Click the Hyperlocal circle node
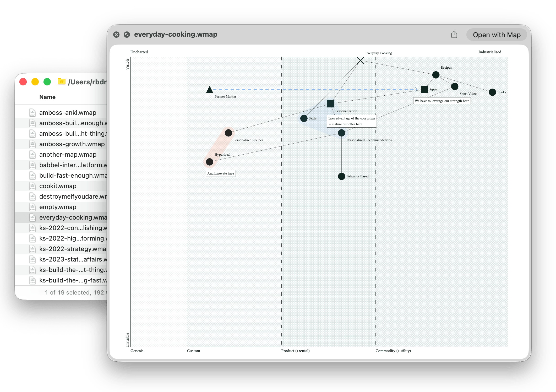The height and width of the screenshot is (392, 556). [210, 162]
